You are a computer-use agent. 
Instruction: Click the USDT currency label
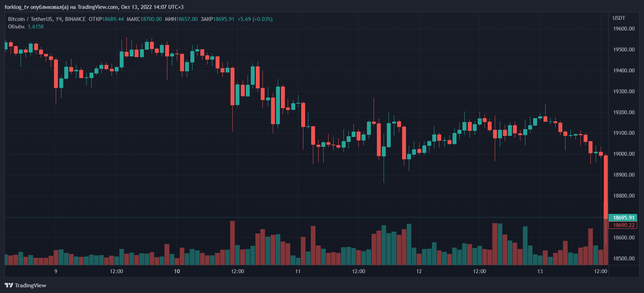(x=619, y=18)
